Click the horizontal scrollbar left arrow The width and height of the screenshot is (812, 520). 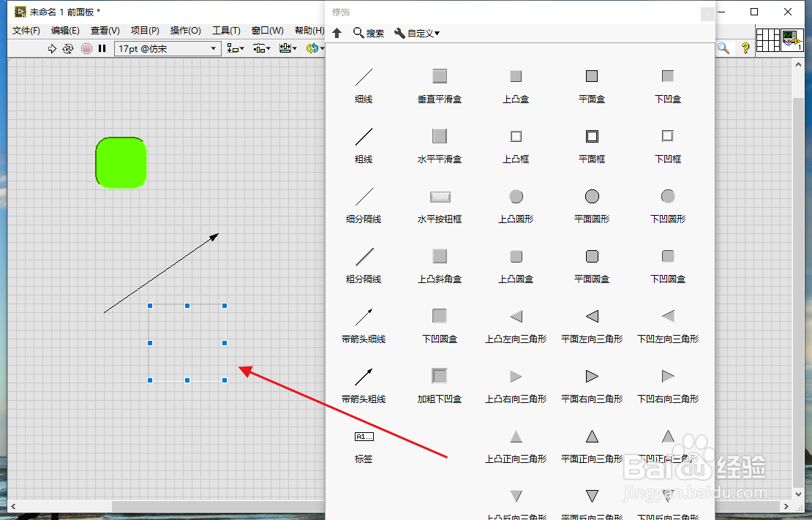click(13, 507)
